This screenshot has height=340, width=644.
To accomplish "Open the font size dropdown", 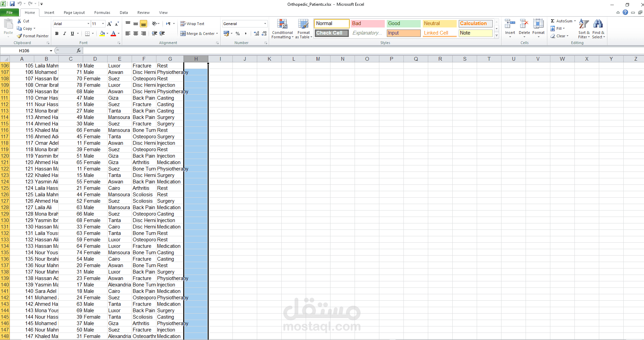I will pos(103,24).
